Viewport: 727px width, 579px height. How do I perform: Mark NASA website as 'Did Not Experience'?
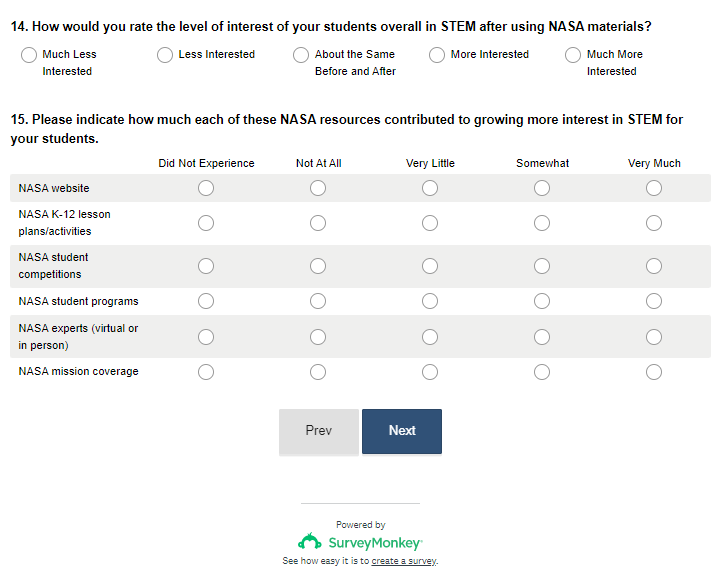click(206, 188)
